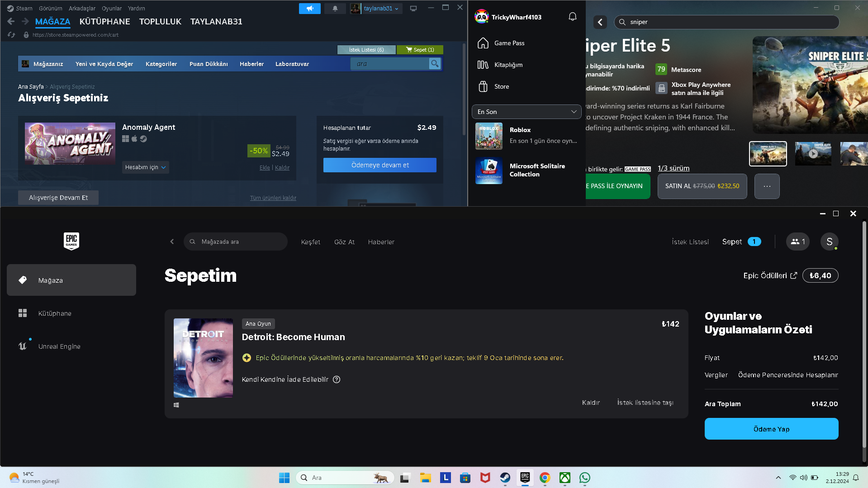The image size is (868, 488).
Task: Open WhatsApp from the taskbar
Action: pyautogui.click(x=585, y=478)
